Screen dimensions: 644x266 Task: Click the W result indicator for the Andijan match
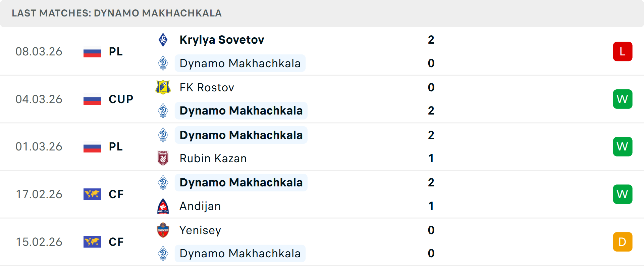click(x=623, y=194)
